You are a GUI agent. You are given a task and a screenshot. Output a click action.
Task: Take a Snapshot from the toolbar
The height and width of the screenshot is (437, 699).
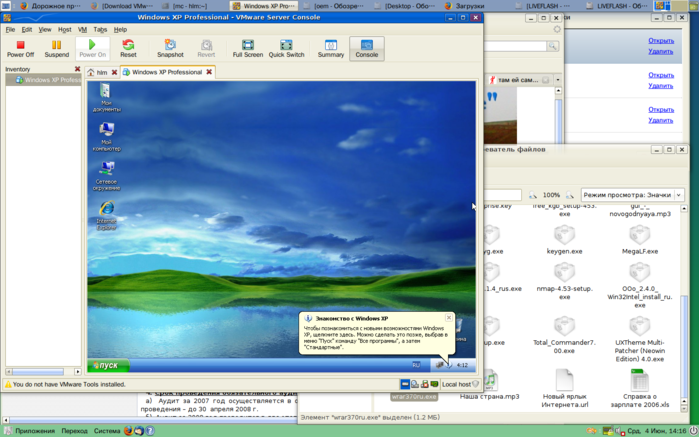(x=170, y=49)
